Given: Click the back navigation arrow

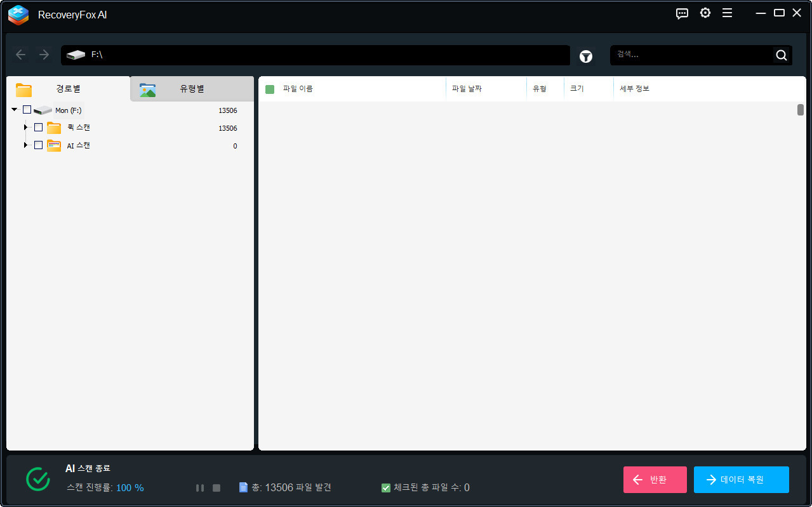Looking at the screenshot, I should 21,55.
